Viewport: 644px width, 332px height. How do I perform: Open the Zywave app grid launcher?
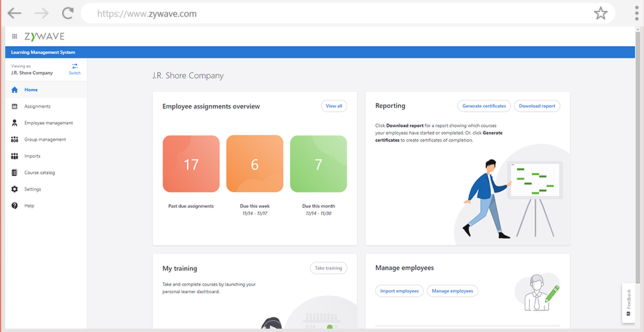click(14, 36)
